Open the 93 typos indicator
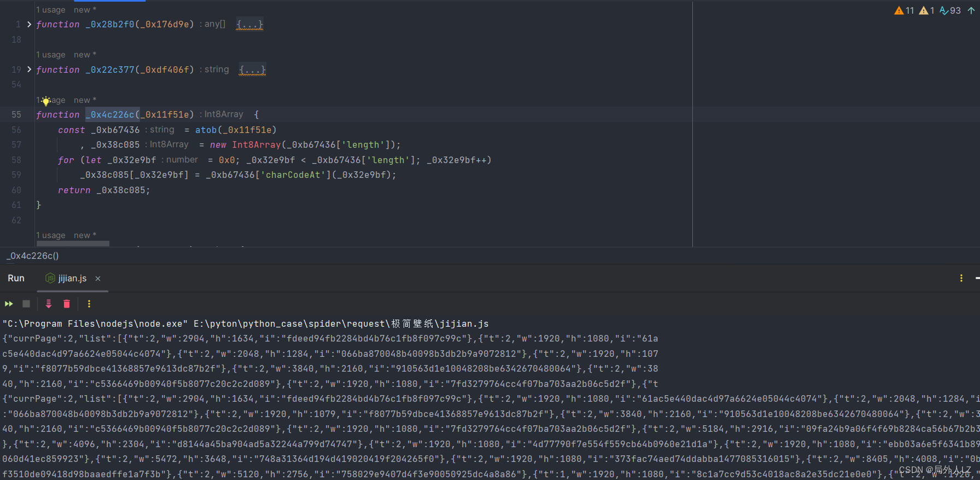 [950, 10]
